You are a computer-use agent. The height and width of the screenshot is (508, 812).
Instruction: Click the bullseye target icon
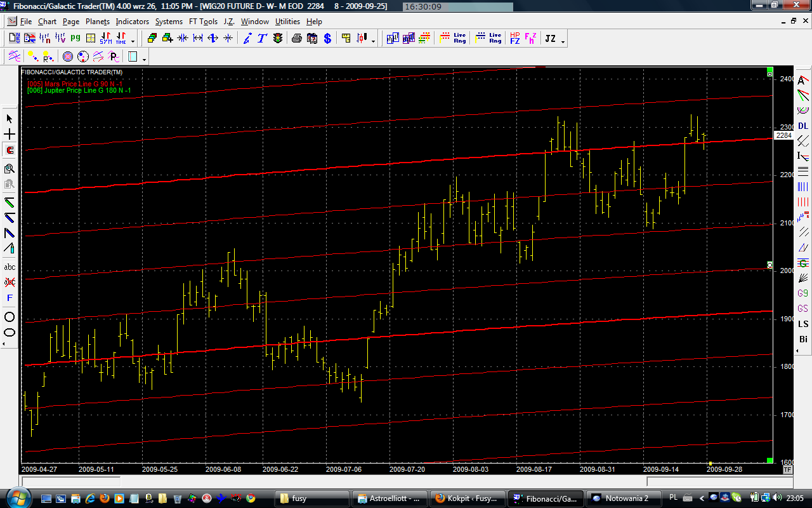pyautogui.click(x=67, y=57)
